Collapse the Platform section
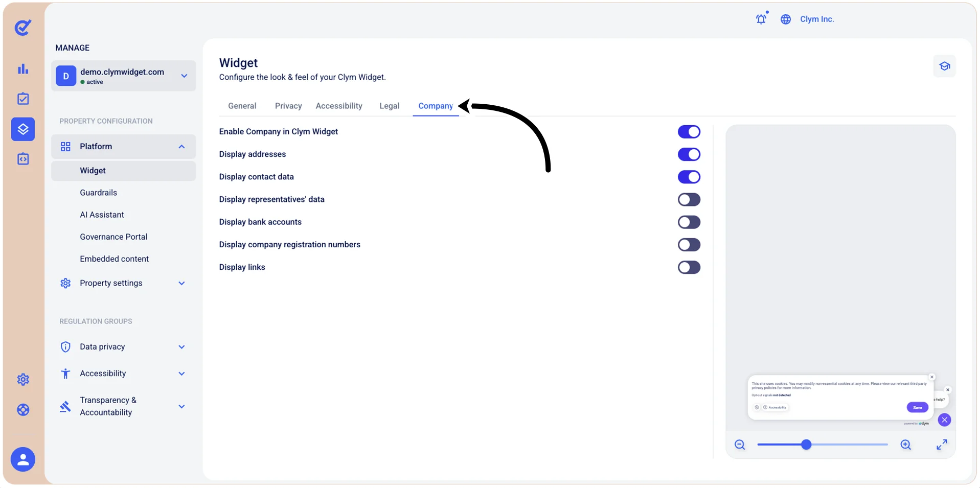Screen dimensions: 980x488 point(123,147)
